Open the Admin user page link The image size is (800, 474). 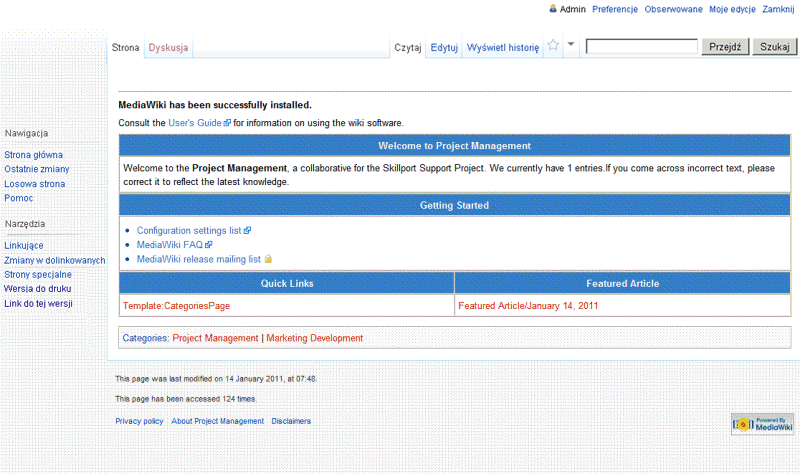572,9
